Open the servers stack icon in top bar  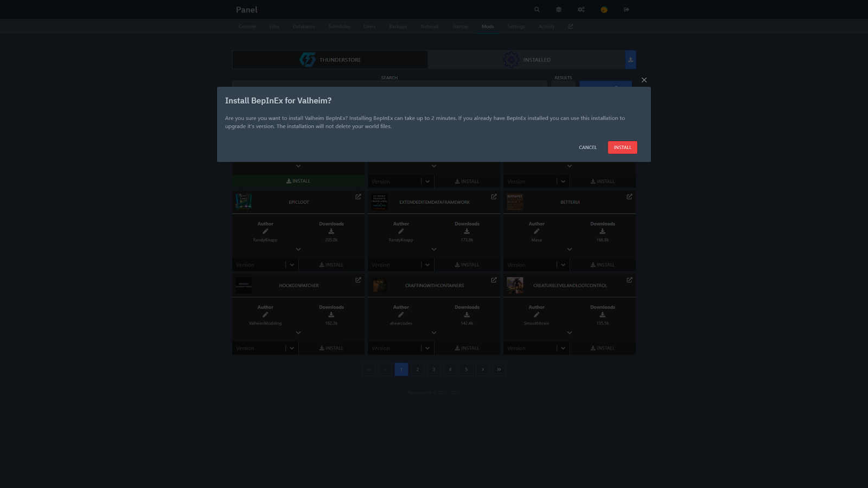(559, 10)
